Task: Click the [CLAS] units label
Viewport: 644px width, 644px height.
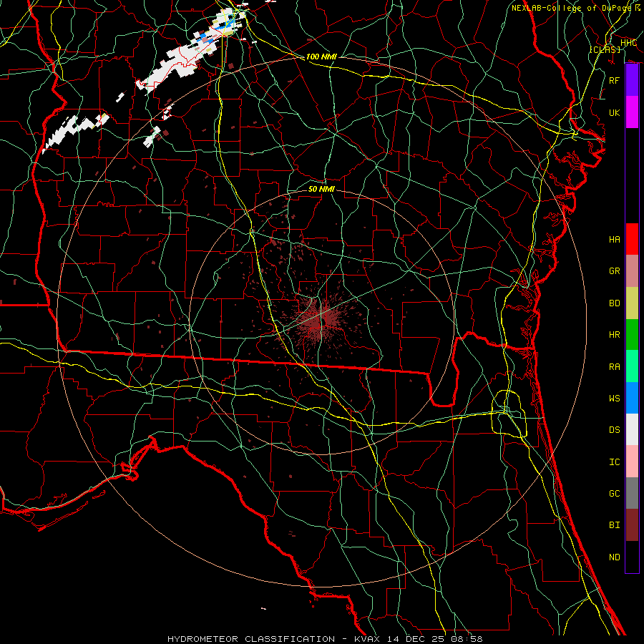Action: click(605, 49)
